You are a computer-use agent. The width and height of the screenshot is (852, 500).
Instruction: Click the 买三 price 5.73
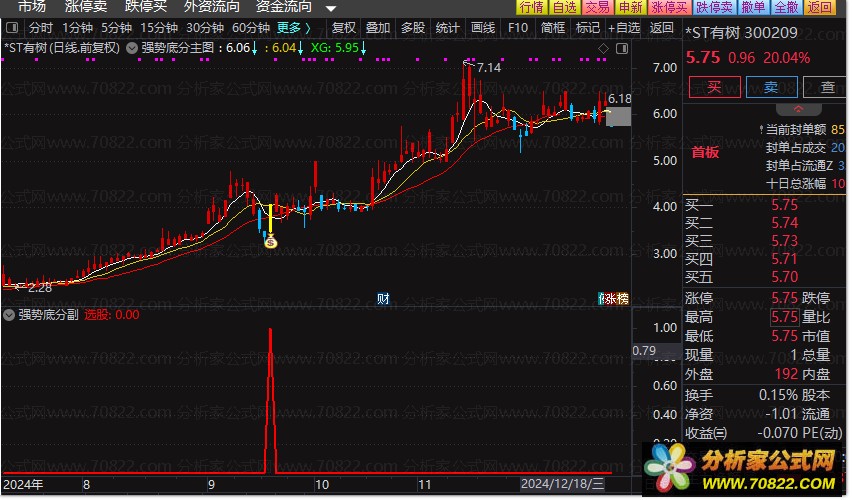785,241
